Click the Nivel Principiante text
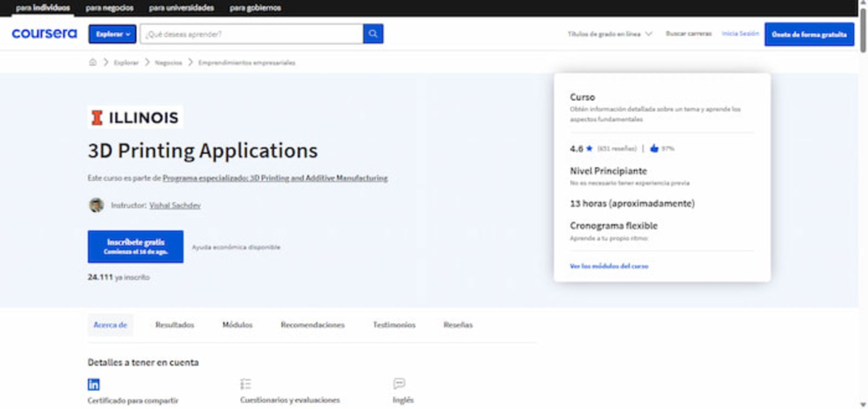This screenshot has width=868, height=409. pyautogui.click(x=608, y=171)
